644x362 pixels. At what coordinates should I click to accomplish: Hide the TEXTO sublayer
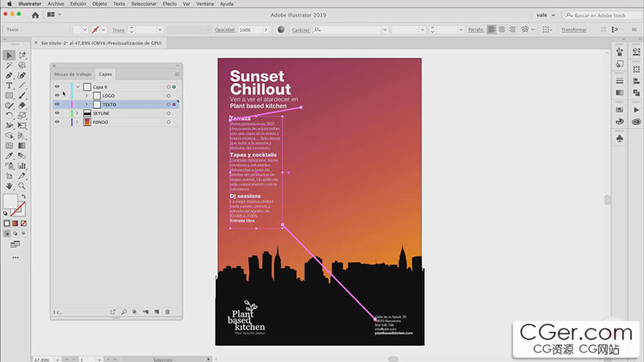point(57,105)
